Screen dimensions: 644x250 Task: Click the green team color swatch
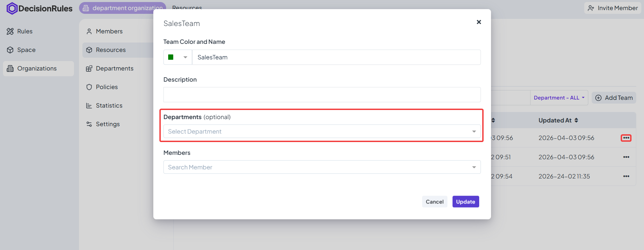pyautogui.click(x=171, y=57)
